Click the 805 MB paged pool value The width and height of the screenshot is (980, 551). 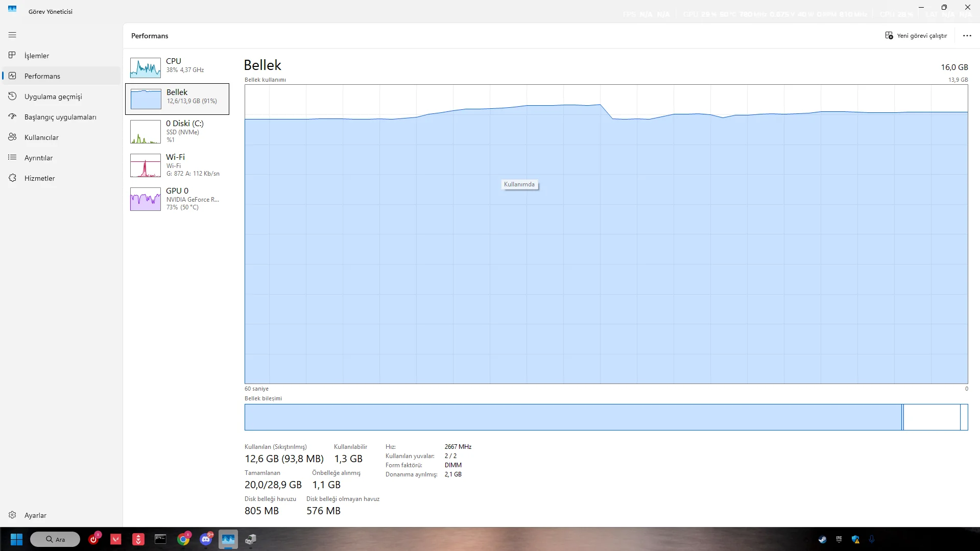[x=261, y=511]
